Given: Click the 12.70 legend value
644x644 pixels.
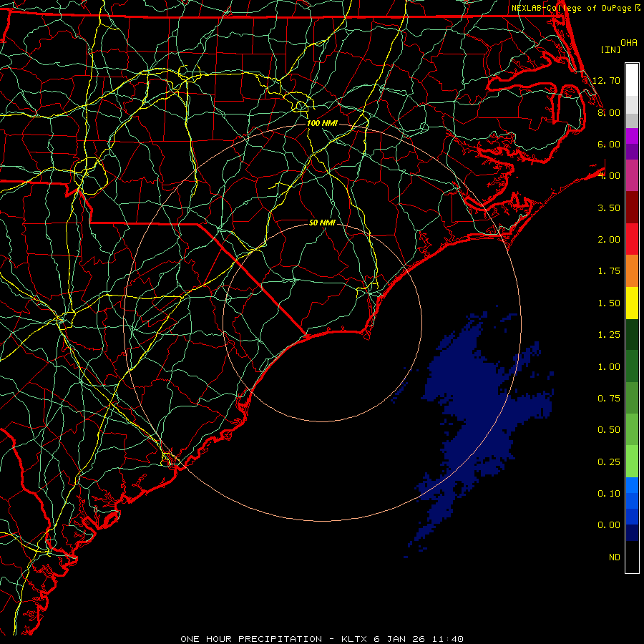Looking at the screenshot, I should coord(606,80).
